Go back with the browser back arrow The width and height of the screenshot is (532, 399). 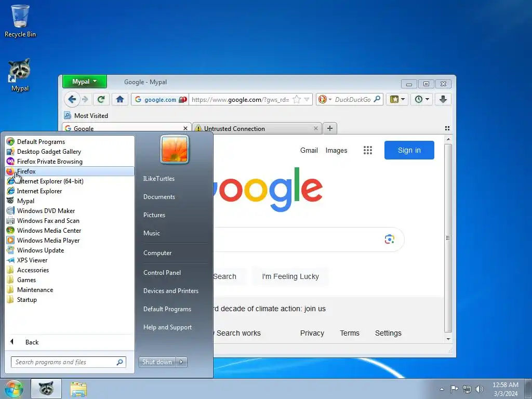point(72,99)
